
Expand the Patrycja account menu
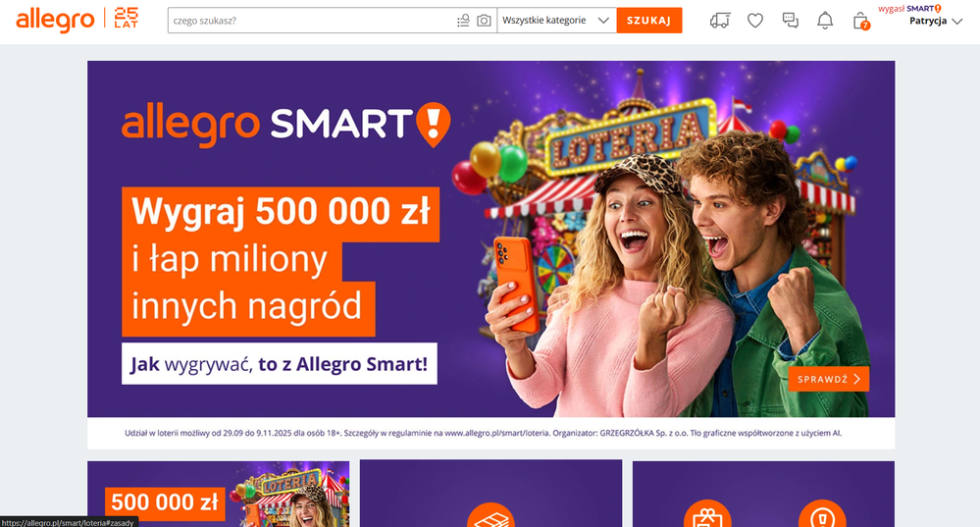click(x=936, y=21)
